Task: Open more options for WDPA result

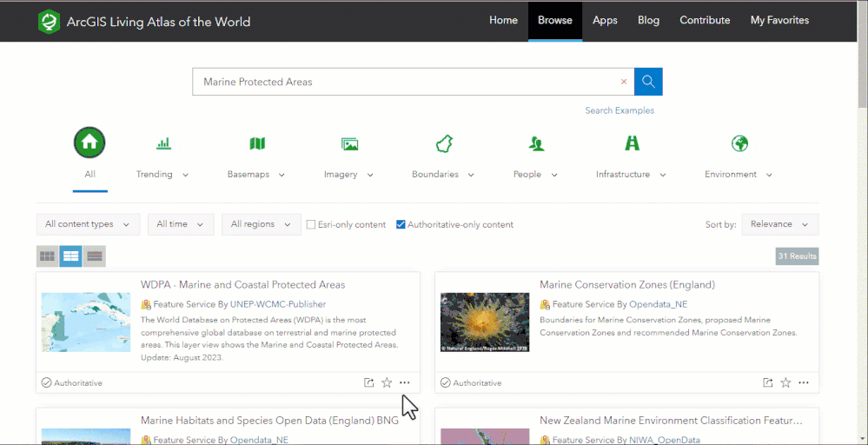Action: [x=405, y=382]
